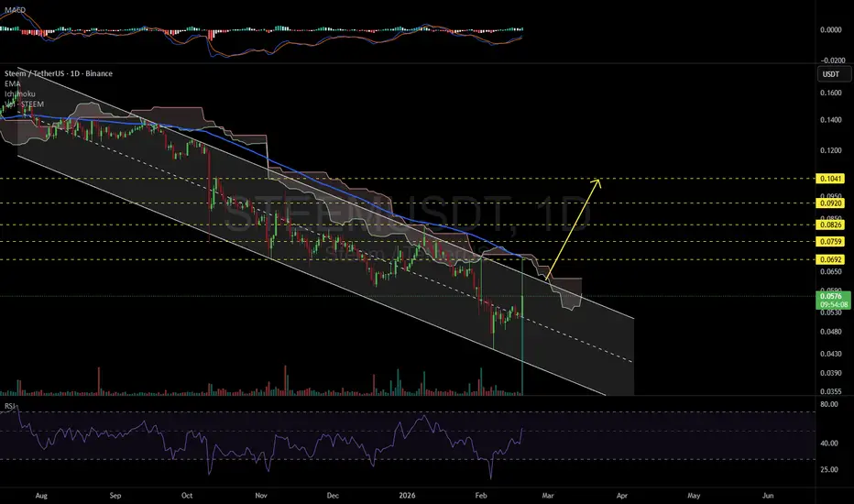
Task: Click the 2026 year marker on time axis
Action: (x=407, y=496)
